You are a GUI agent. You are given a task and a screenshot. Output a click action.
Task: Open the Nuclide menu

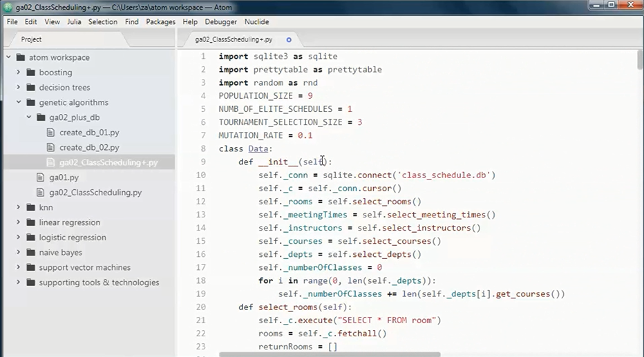tap(256, 21)
